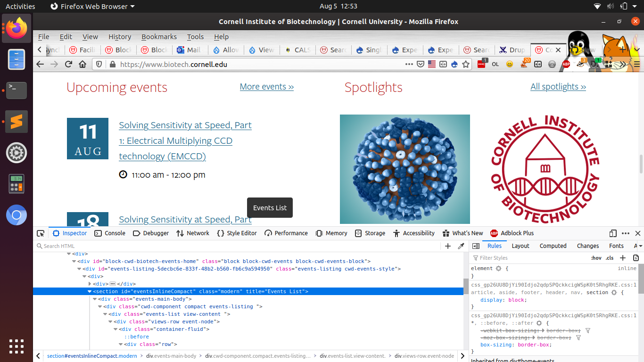Open the Network tab
644x362 pixels.
(x=193, y=233)
